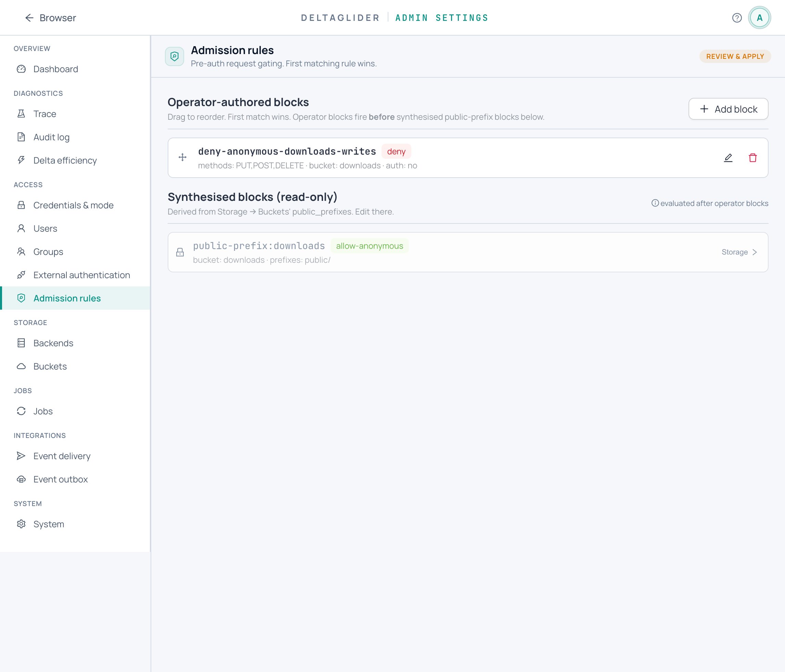Select Buckets under Storage
785x672 pixels.
(76, 366)
